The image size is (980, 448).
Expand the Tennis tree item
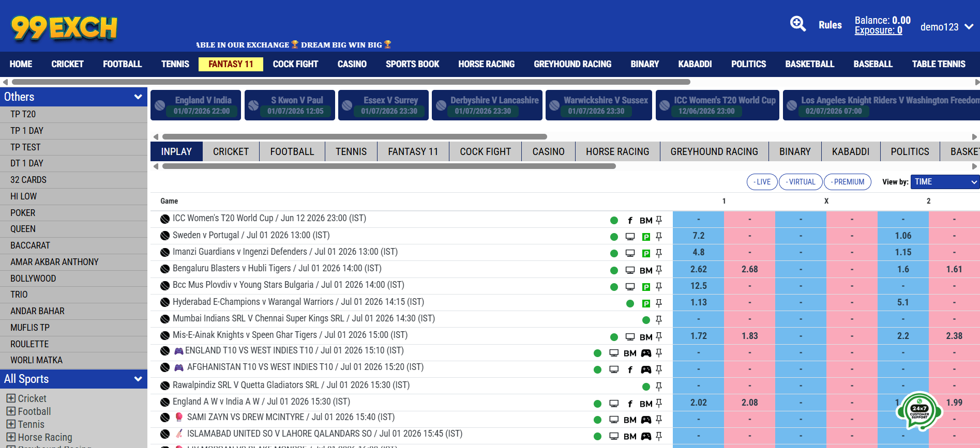click(x=11, y=424)
